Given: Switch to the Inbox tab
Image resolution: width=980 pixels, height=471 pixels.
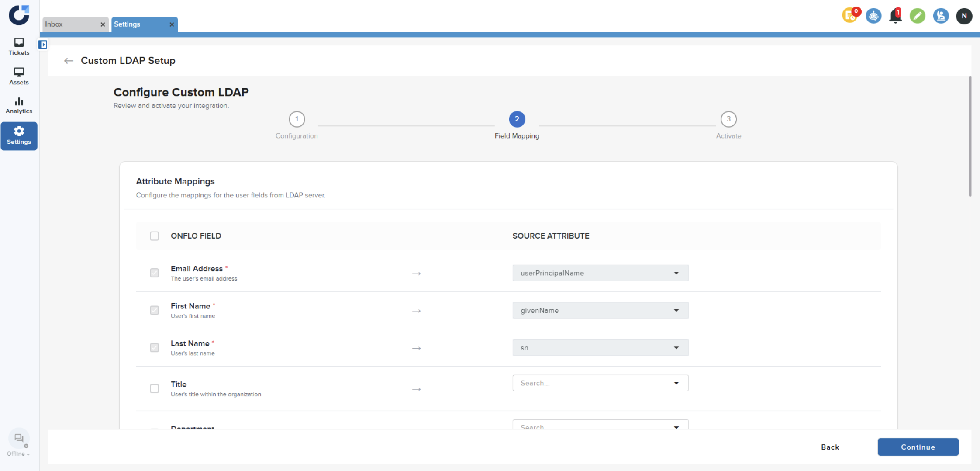Looking at the screenshot, I should [x=70, y=24].
